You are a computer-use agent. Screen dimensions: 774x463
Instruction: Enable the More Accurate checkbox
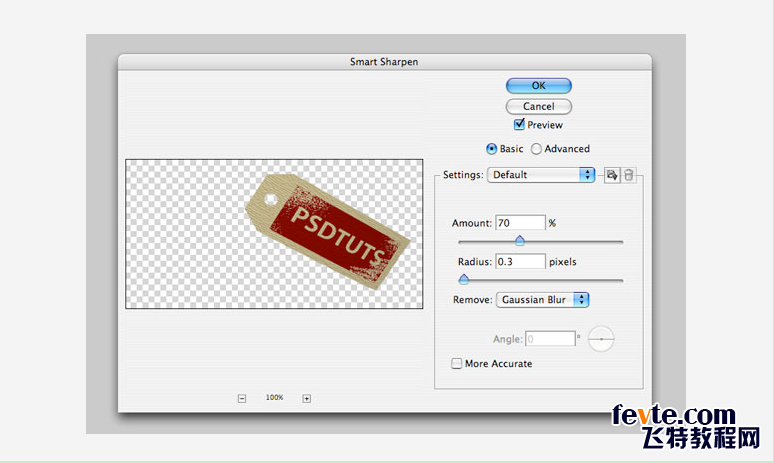pos(457,364)
